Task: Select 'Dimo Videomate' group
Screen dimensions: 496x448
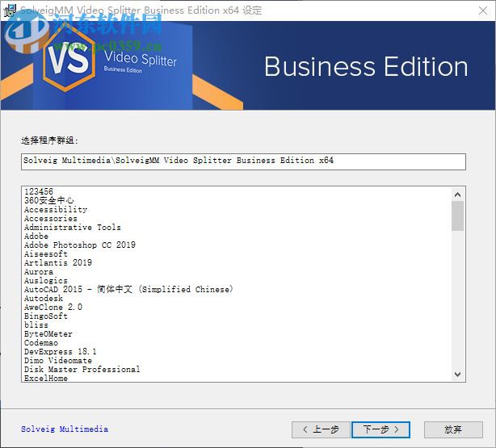Action: pos(58,360)
